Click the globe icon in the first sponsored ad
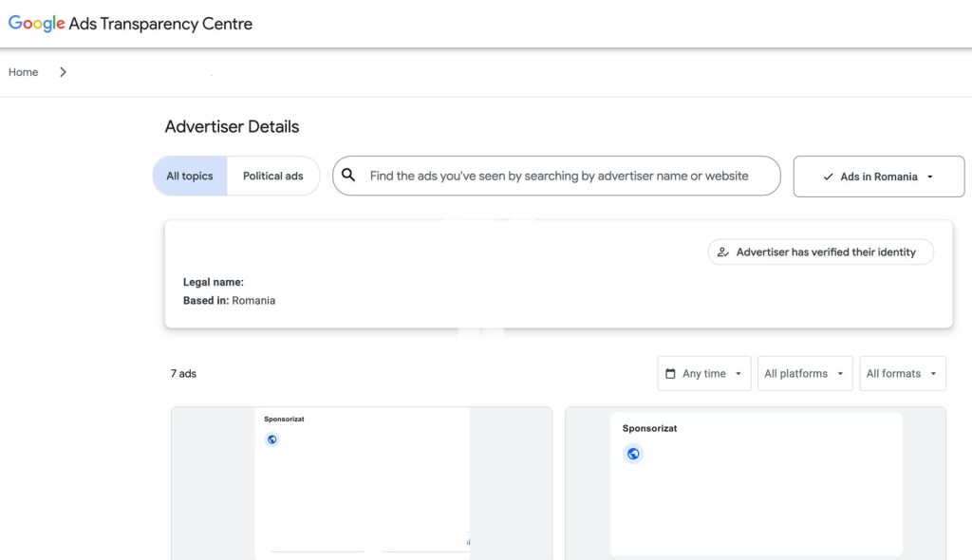This screenshot has width=972, height=560. (271, 439)
